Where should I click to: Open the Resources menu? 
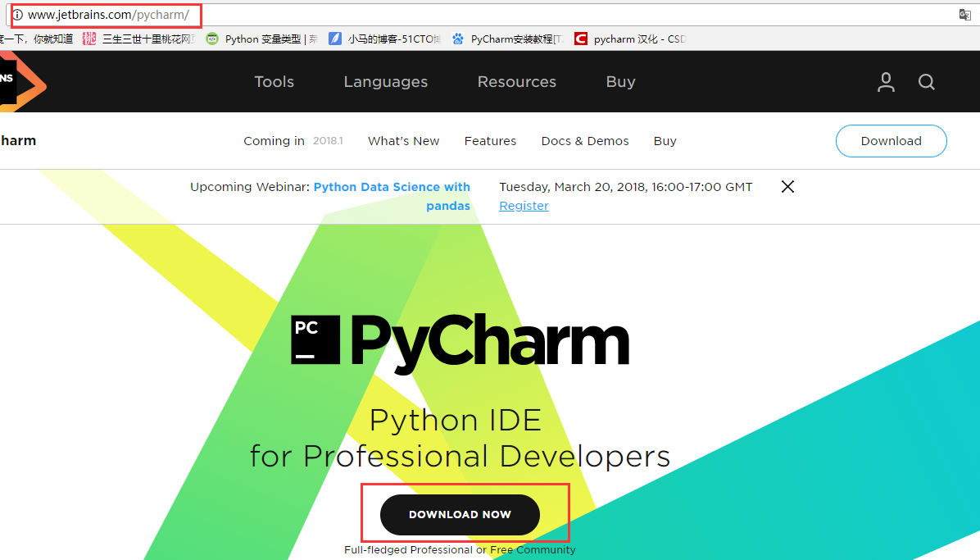tap(517, 82)
